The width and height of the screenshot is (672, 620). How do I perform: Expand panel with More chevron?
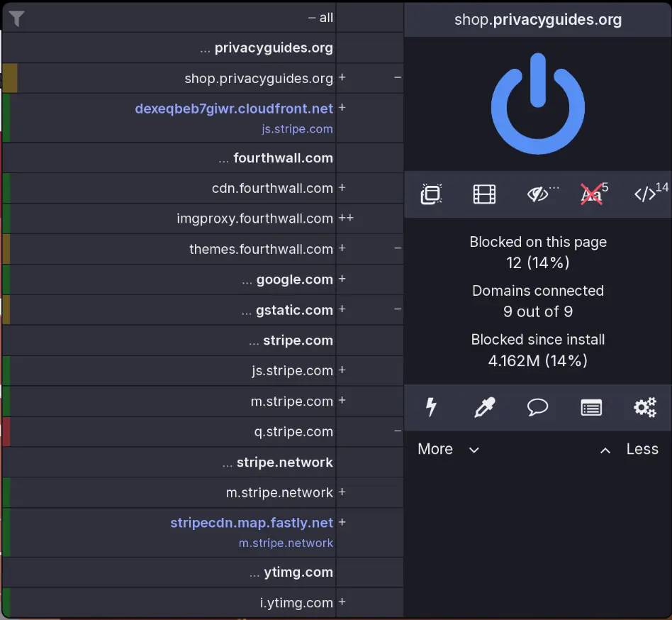[448, 449]
